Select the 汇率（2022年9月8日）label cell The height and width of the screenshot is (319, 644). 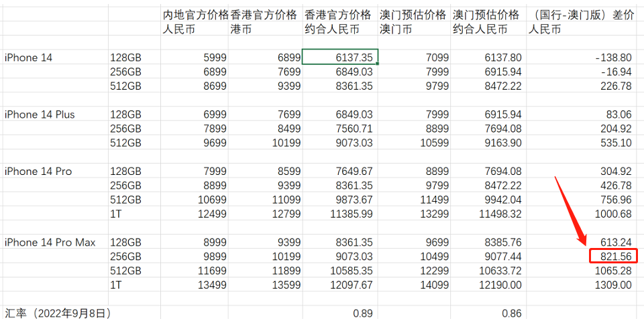point(58,313)
